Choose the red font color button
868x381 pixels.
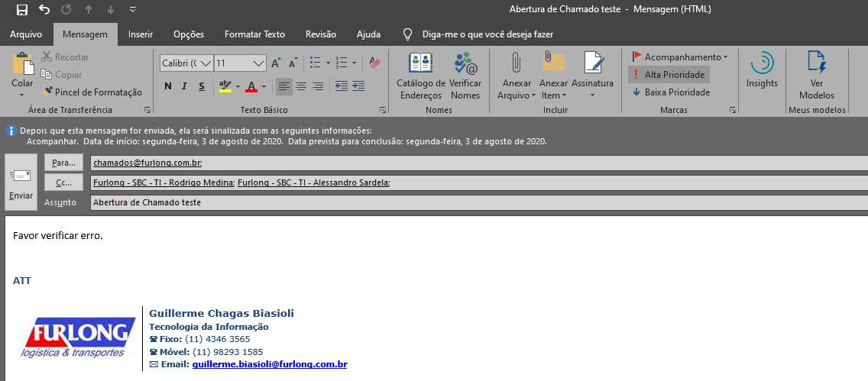tap(251, 86)
